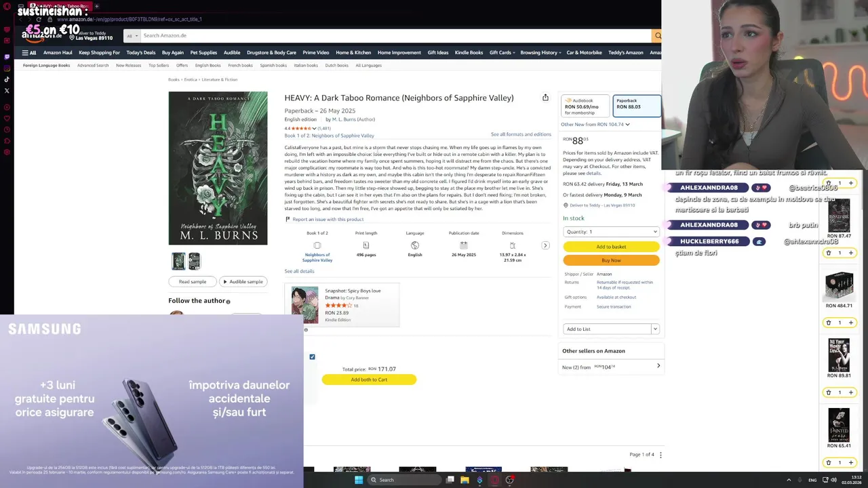Open Instagram icon in browser sidebar
868x488 pixels.
(x=7, y=68)
